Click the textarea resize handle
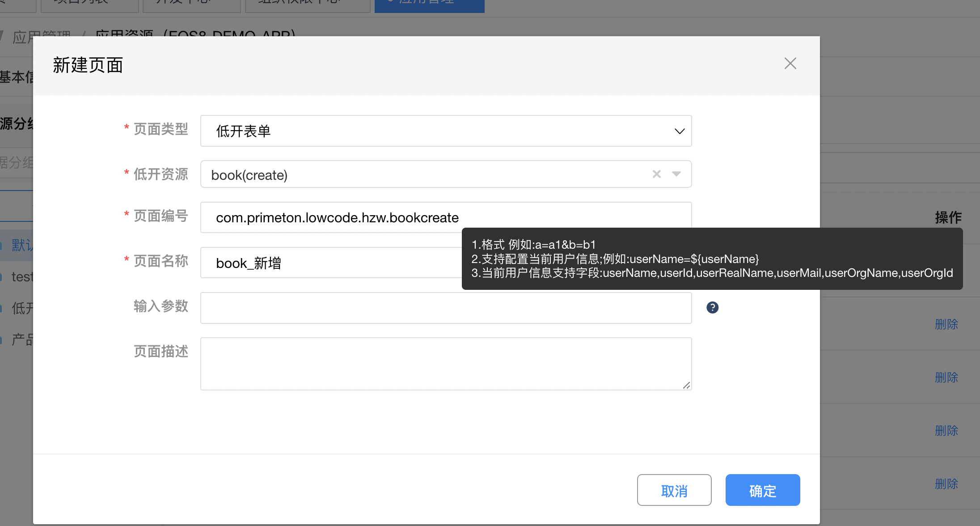Screen dimensions: 980x526 click(x=686, y=385)
